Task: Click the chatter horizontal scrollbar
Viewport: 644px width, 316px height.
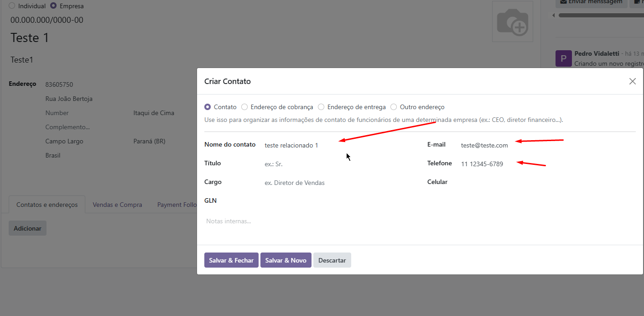Action: coord(601,16)
